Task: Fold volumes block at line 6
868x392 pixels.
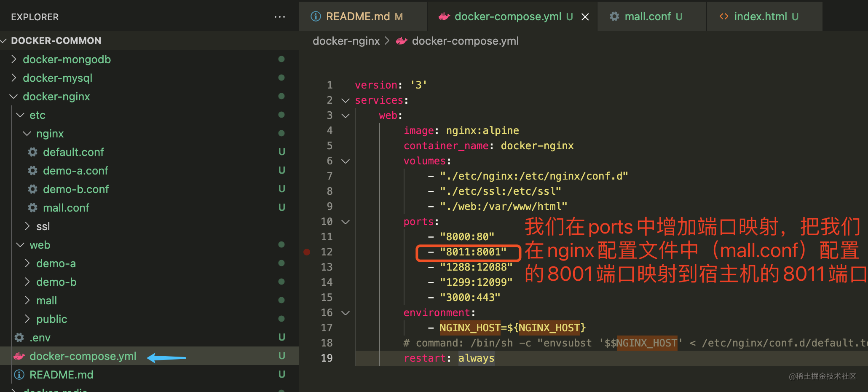Action: pyautogui.click(x=346, y=161)
